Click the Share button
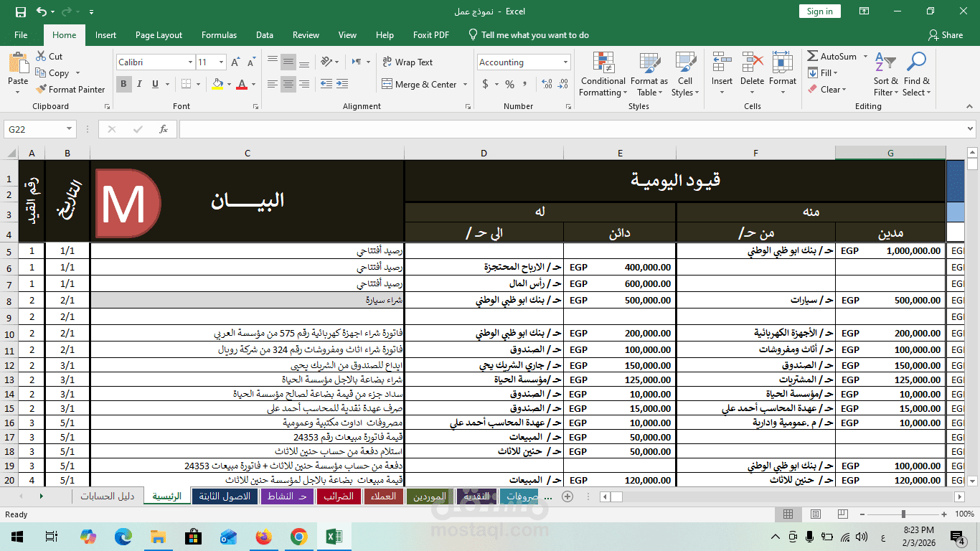Image resolution: width=980 pixels, height=551 pixels. [x=945, y=35]
